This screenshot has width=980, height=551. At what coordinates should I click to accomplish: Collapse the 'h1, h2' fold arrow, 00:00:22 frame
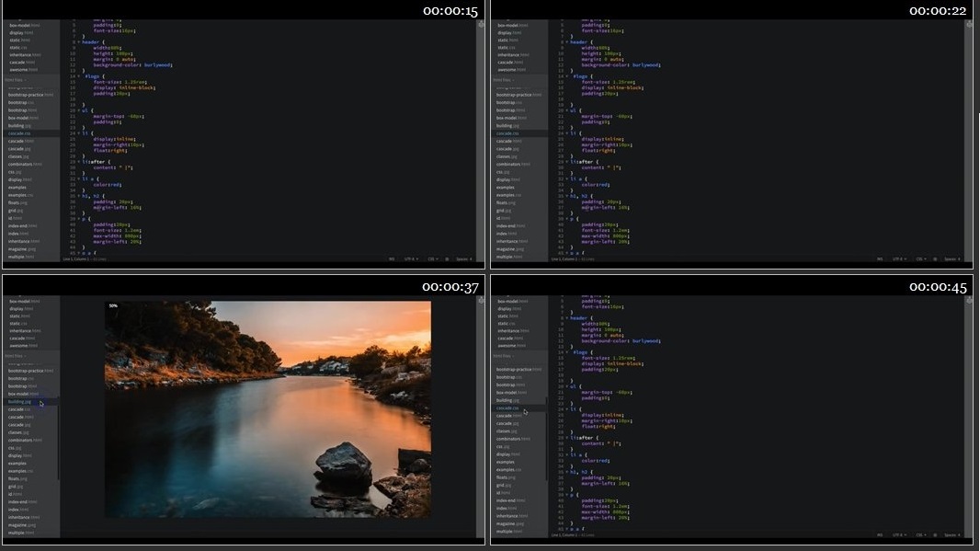(x=567, y=196)
